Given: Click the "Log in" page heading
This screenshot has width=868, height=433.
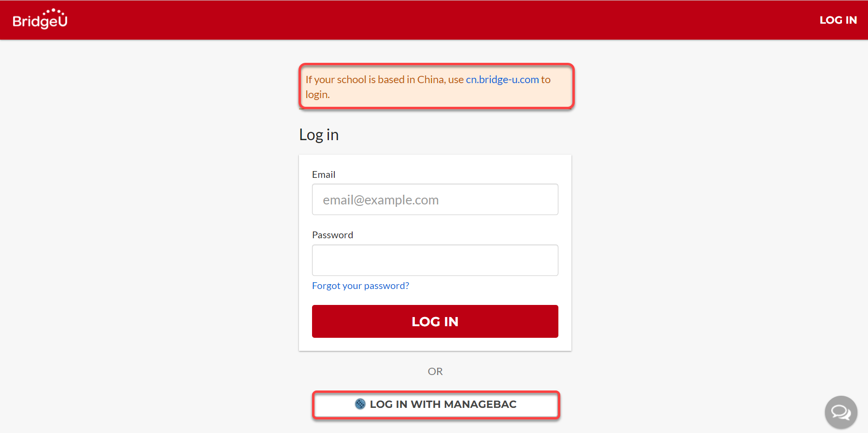Looking at the screenshot, I should (x=319, y=135).
